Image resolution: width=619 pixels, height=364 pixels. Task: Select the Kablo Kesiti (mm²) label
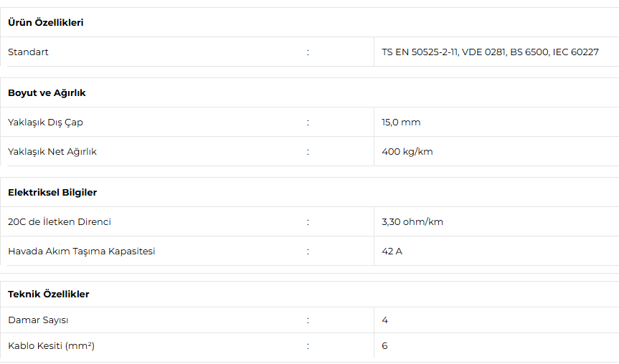[x=52, y=346]
